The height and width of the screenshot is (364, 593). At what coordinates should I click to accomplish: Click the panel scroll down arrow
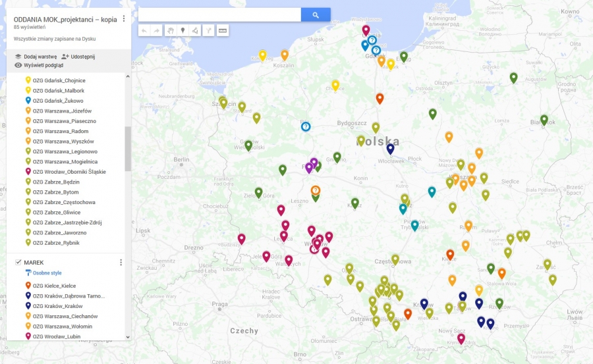tap(128, 337)
